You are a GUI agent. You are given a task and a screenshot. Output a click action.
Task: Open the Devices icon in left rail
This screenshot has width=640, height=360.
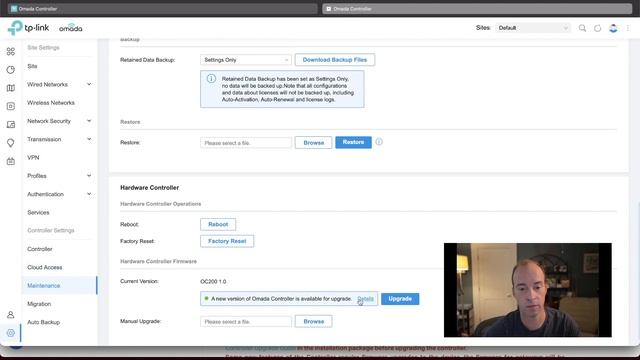point(11,106)
